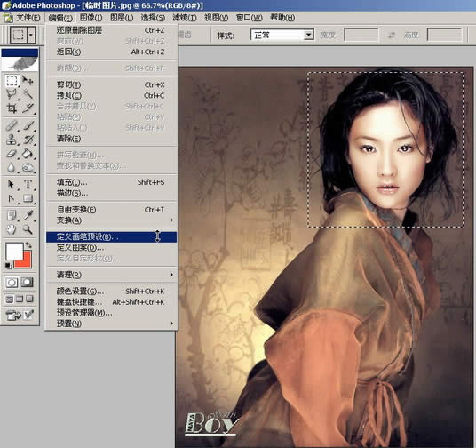Choose 自由变换(F) menu item
The height and width of the screenshot is (448, 476).
(x=111, y=210)
